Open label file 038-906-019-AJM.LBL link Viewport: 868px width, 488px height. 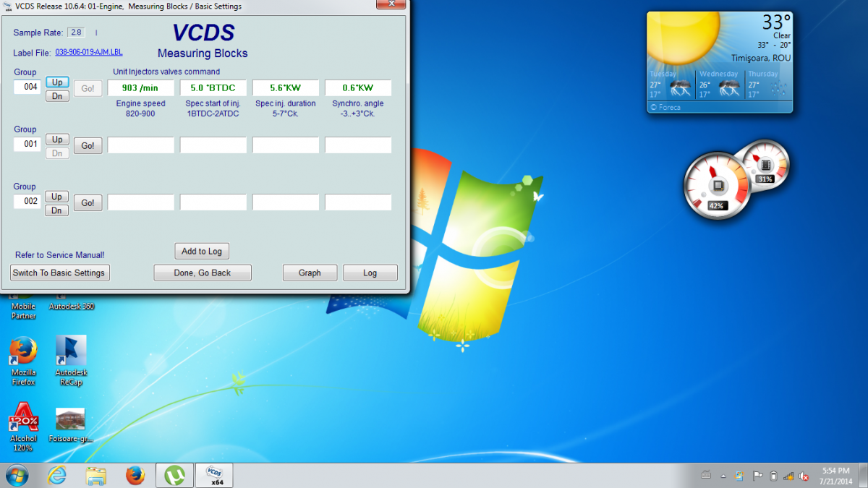point(90,53)
